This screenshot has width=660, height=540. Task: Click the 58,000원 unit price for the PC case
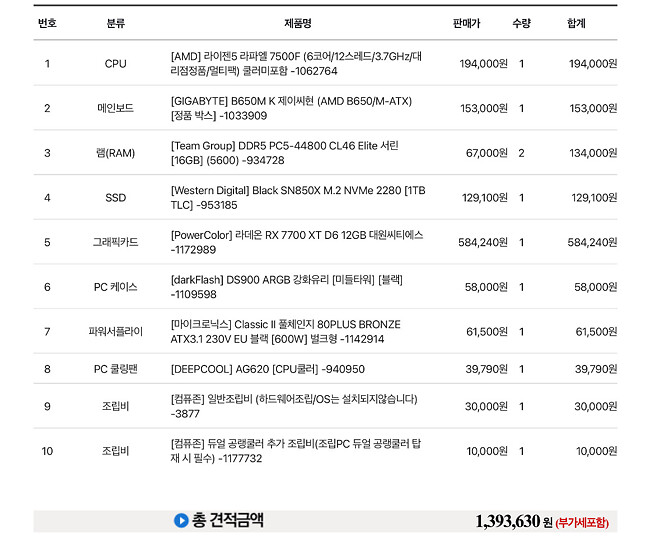click(x=486, y=287)
